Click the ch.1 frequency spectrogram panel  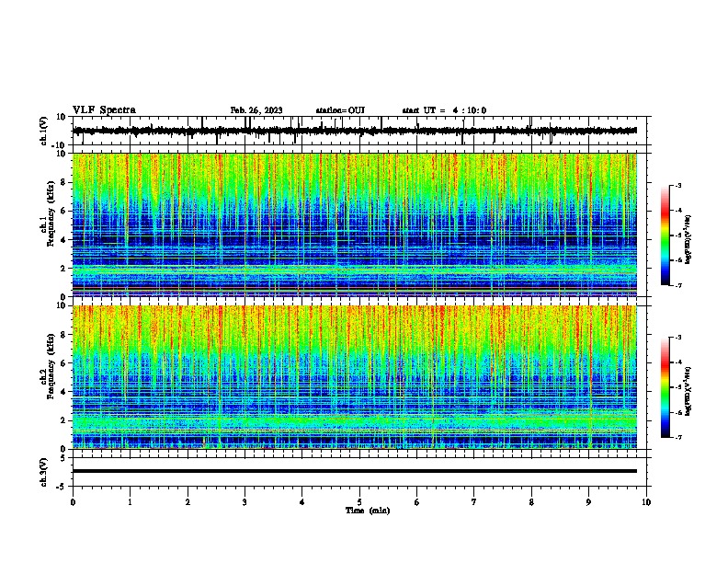pos(355,224)
